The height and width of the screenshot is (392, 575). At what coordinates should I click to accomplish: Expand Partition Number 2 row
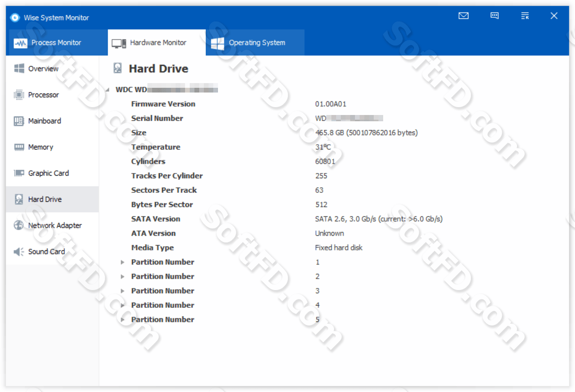pos(122,276)
